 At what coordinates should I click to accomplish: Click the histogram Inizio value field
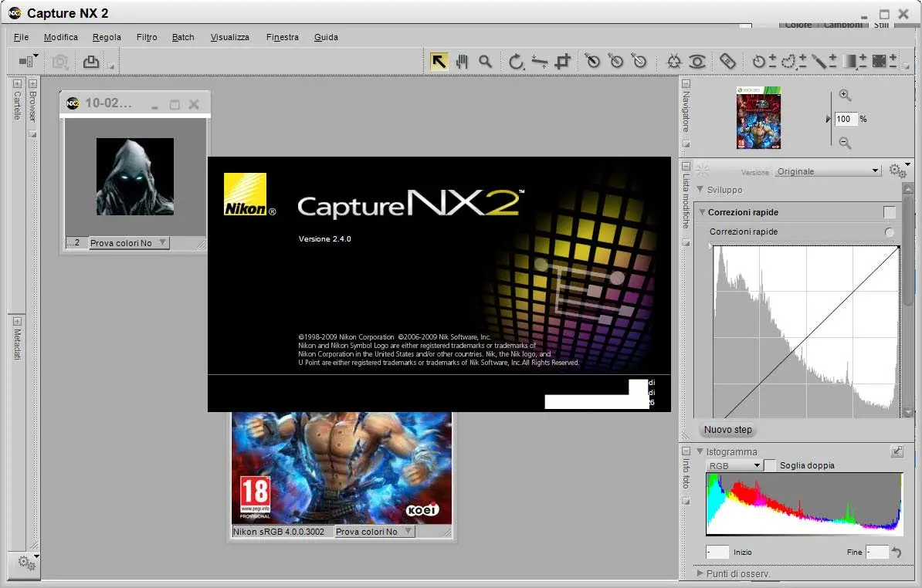(717, 552)
